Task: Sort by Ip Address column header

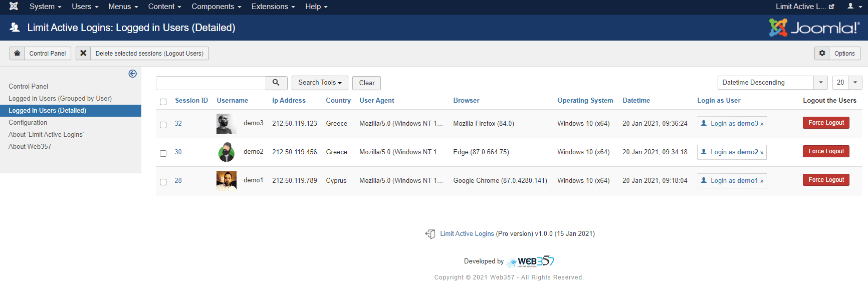Action: pyautogui.click(x=289, y=100)
